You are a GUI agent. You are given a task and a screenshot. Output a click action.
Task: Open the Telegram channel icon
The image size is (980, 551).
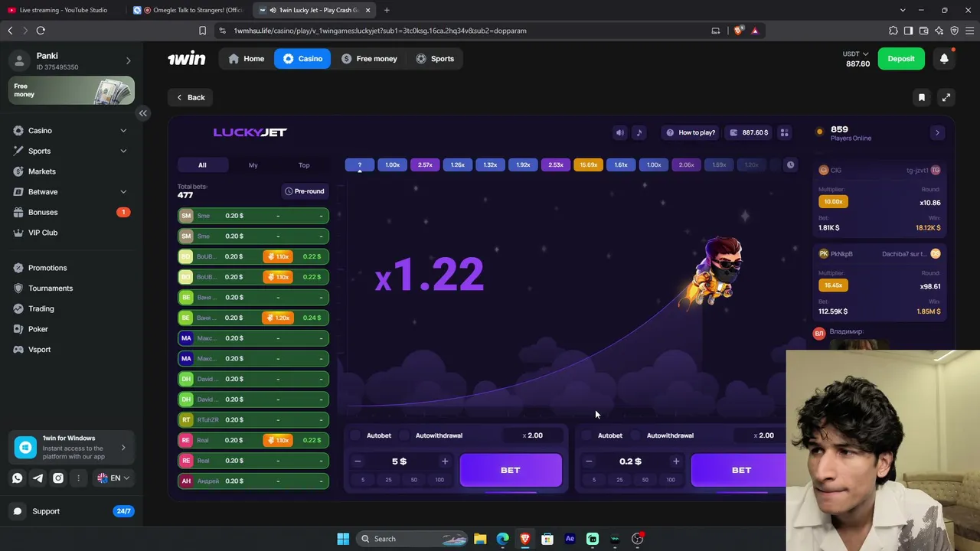pyautogui.click(x=38, y=478)
